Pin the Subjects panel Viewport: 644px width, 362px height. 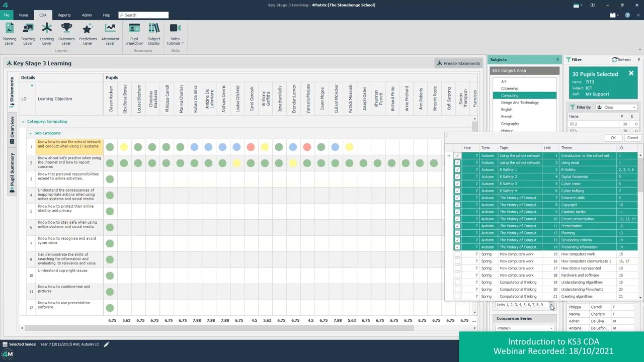pos(557,59)
